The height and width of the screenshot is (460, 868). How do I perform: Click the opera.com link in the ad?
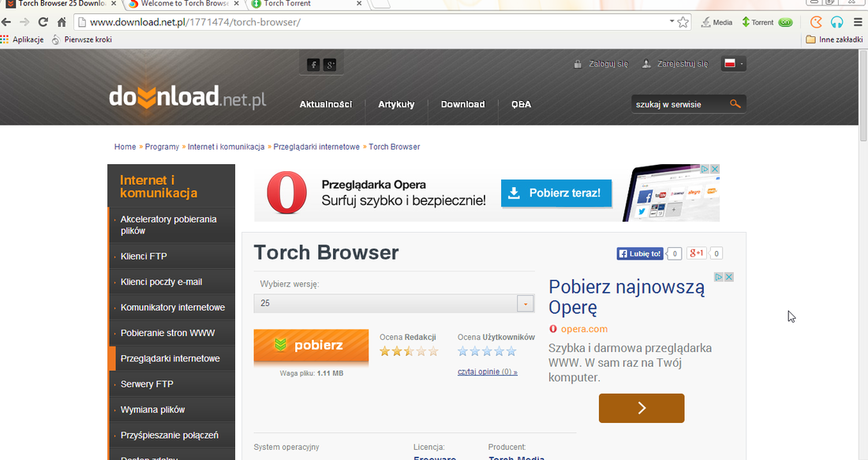(x=584, y=329)
